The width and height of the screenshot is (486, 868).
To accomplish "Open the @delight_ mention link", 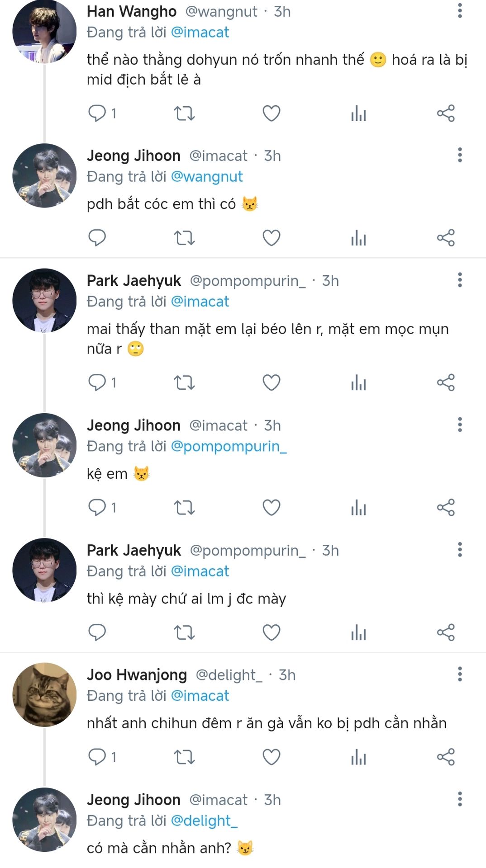I will 204,821.
